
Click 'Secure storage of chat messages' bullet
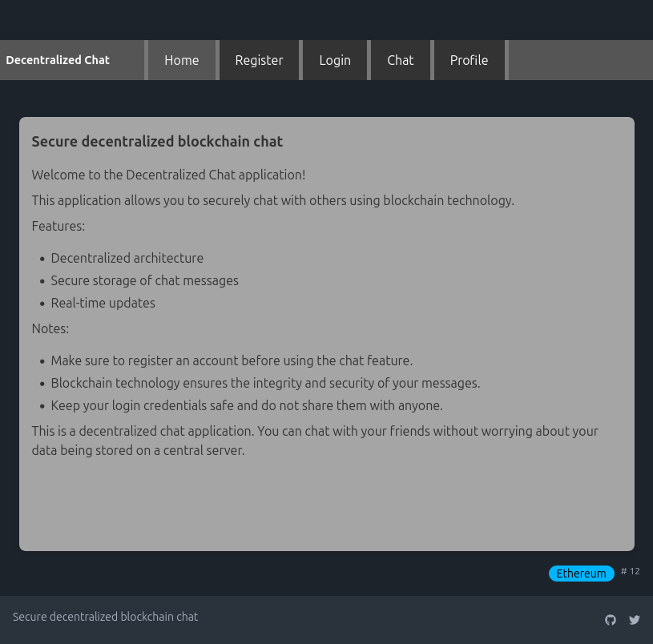click(145, 280)
